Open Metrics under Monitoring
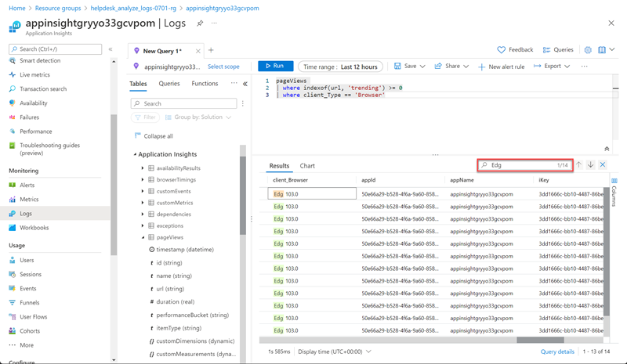 point(29,199)
